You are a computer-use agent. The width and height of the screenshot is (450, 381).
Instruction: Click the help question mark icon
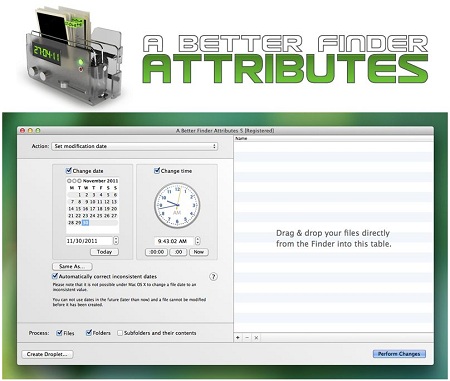pyautogui.click(x=213, y=277)
